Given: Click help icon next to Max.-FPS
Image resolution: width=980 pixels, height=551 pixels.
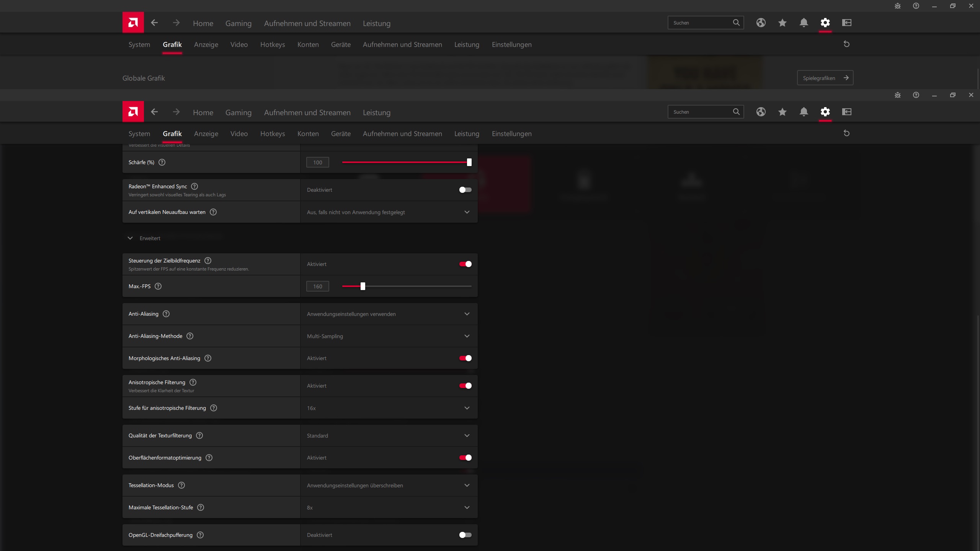Looking at the screenshot, I should (158, 286).
